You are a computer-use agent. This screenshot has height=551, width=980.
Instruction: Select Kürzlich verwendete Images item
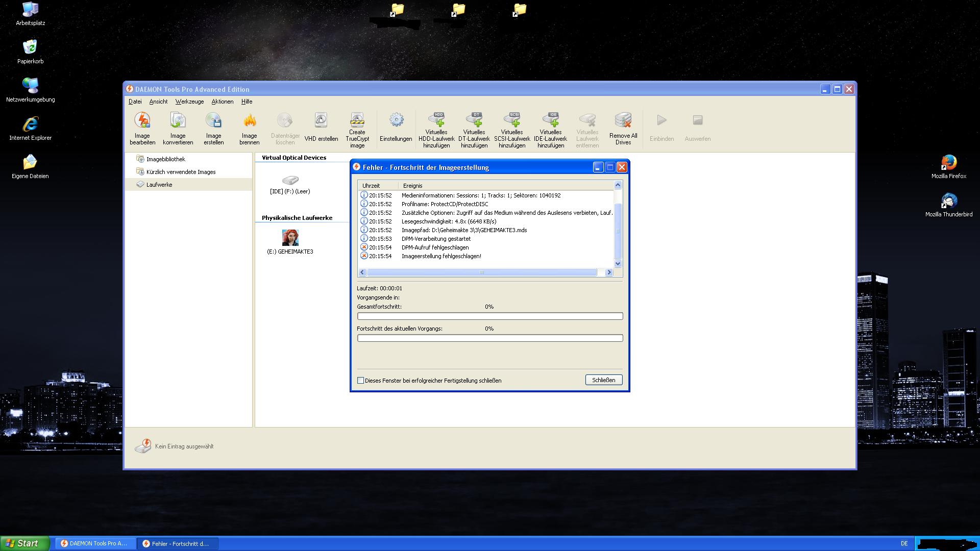(181, 172)
